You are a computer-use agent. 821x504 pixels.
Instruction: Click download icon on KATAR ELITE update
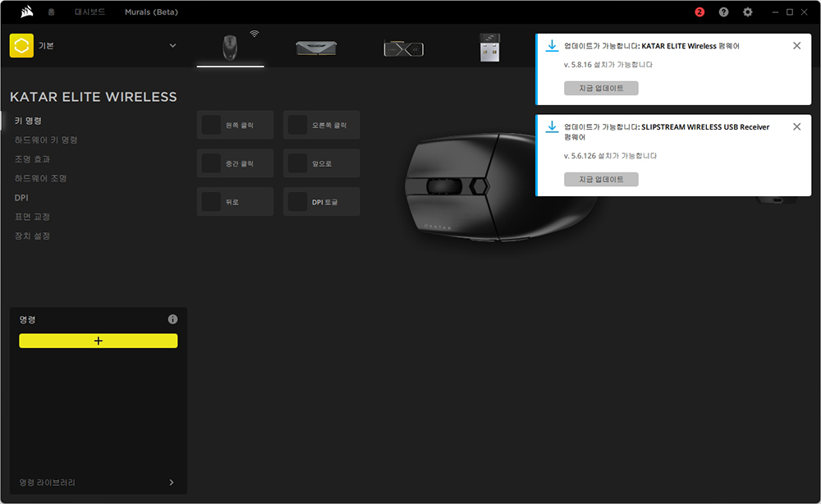(x=552, y=46)
